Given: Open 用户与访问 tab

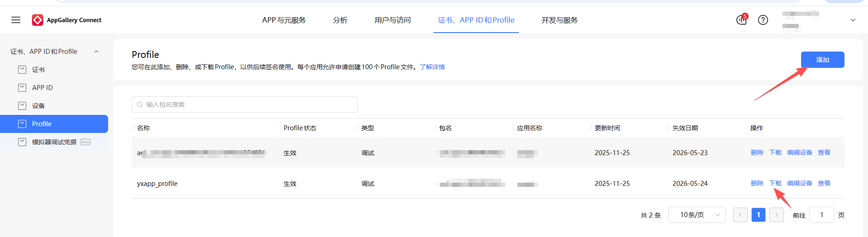Looking at the screenshot, I should [x=393, y=20].
